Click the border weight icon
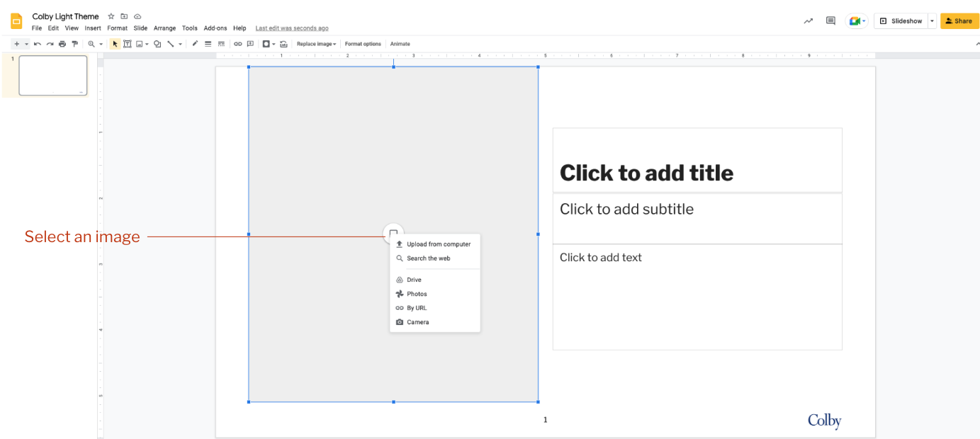This screenshot has height=439, width=980. pyautogui.click(x=208, y=44)
